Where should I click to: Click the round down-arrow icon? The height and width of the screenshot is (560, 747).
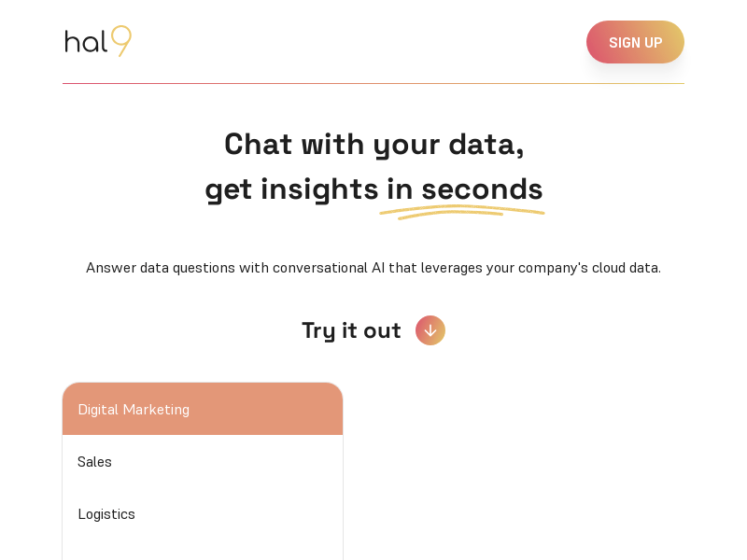pos(430,330)
